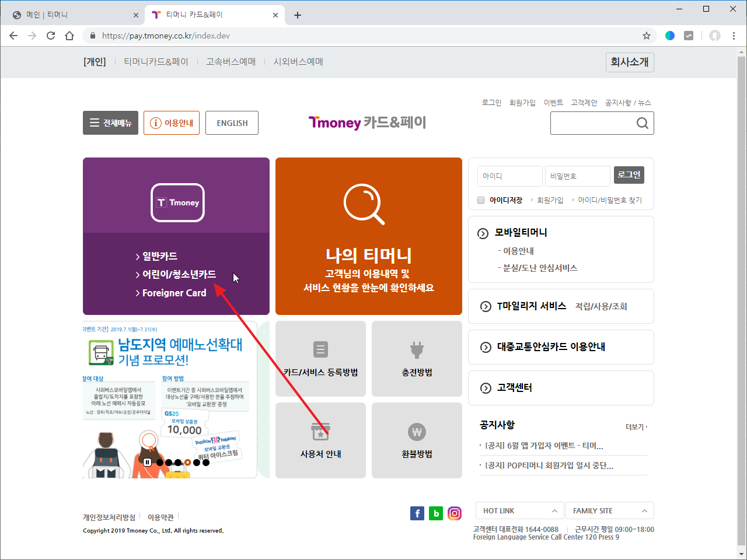Show more notices via 더보기
Viewport: 747px width, 560px height.
click(636, 427)
